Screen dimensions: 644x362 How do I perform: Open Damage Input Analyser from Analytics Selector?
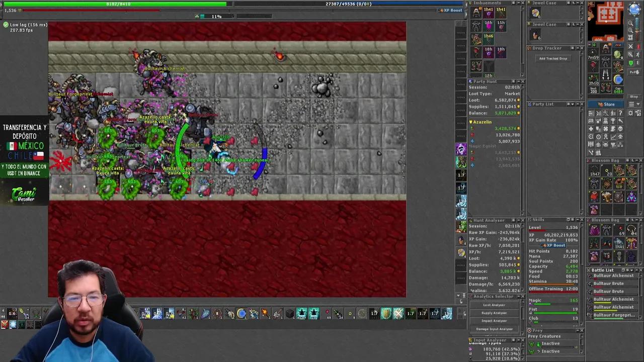[x=494, y=329]
